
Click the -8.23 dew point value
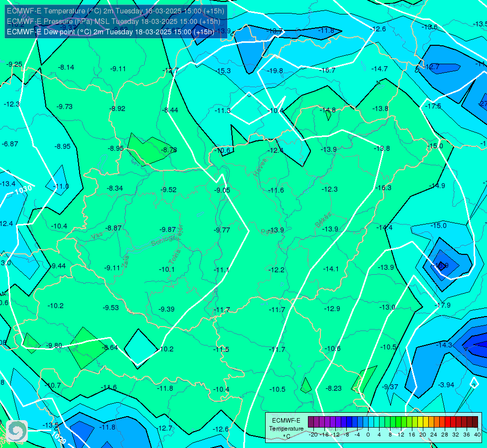pyautogui.click(x=333, y=388)
